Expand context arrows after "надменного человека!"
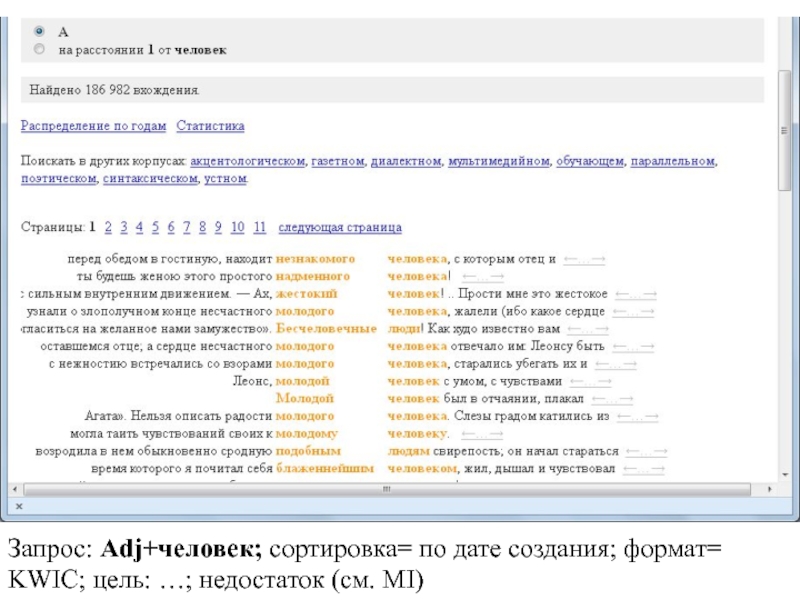The width and height of the screenshot is (800, 600). (x=483, y=276)
